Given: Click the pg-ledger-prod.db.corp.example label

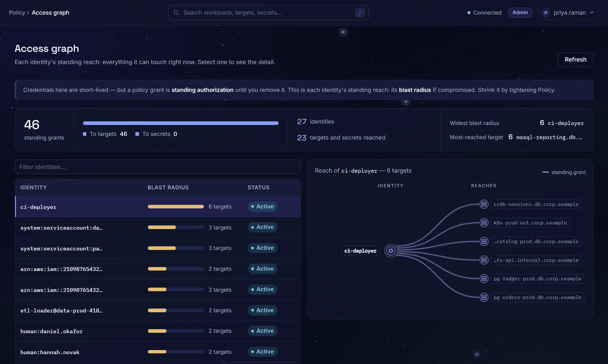Looking at the screenshot, I should 537,279.
